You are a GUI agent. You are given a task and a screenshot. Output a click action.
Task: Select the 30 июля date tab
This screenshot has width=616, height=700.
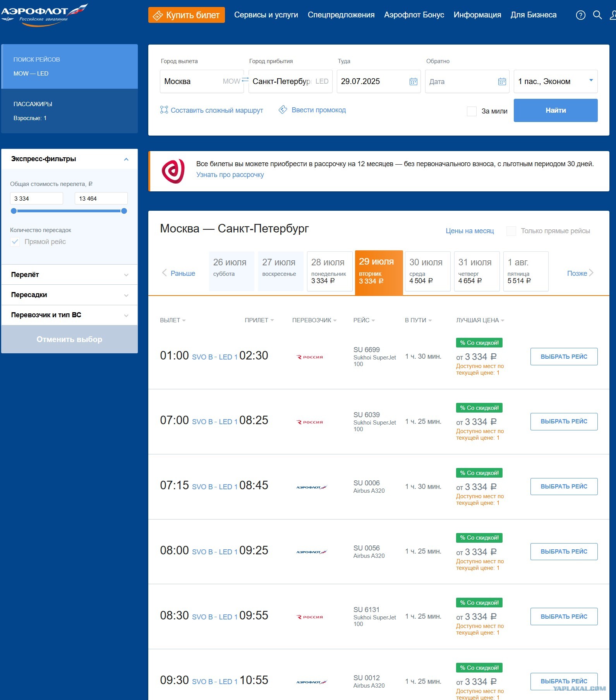tap(426, 271)
